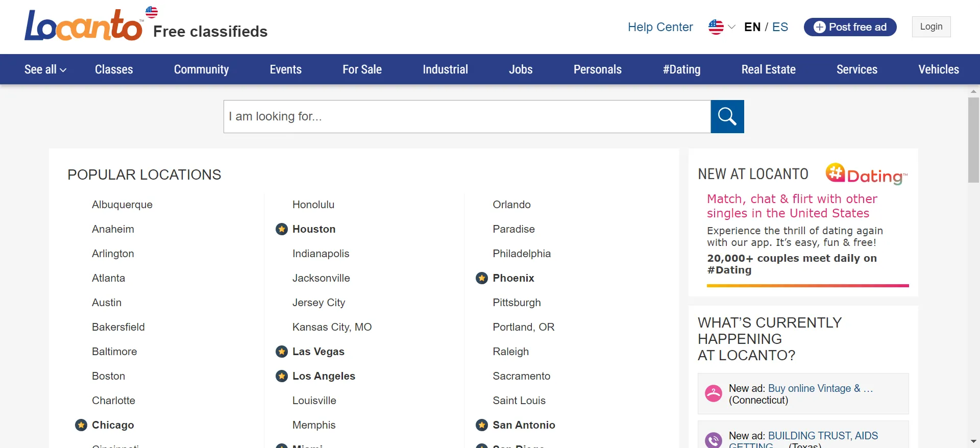Click purple phone icon beside BUILDING TRUST ad
Image resolution: width=980 pixels, height=448 pixels.
(714, 440)
